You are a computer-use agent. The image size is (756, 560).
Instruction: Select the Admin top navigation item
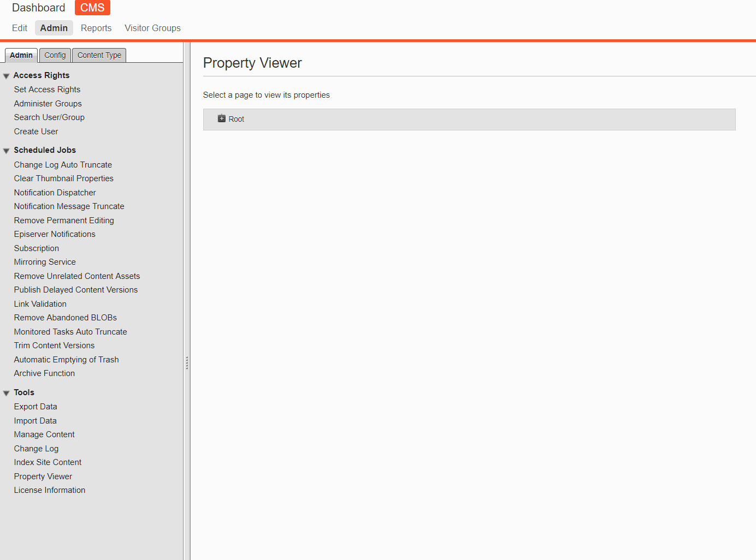(x=54, y=28)
